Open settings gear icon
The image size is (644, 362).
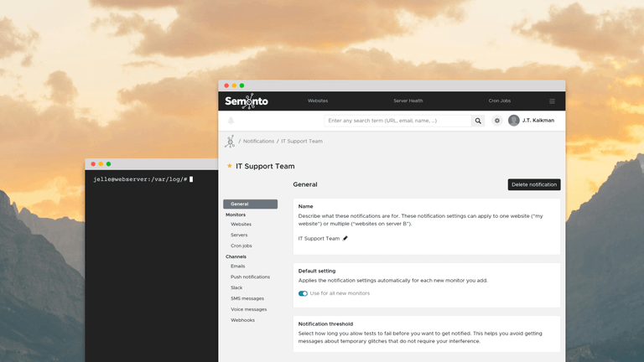[497, 121]
